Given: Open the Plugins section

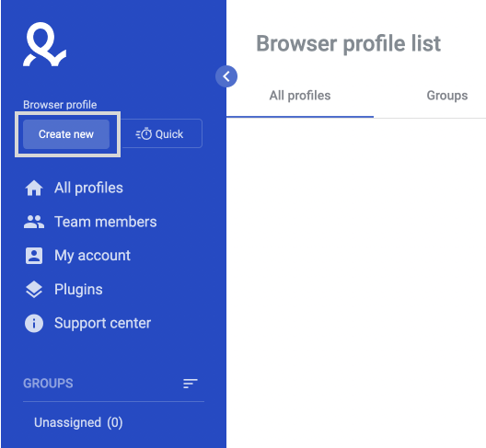Looking at the screenshot, I should tap(78, 290).
